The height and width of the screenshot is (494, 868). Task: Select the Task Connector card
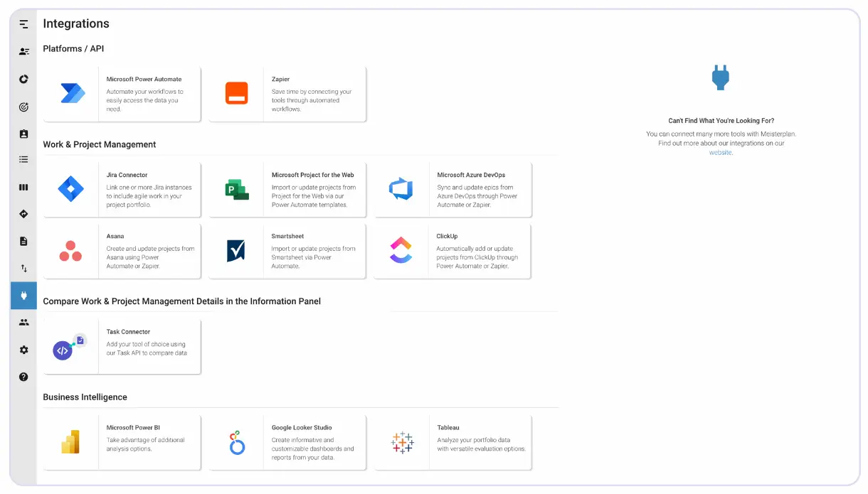122,347
